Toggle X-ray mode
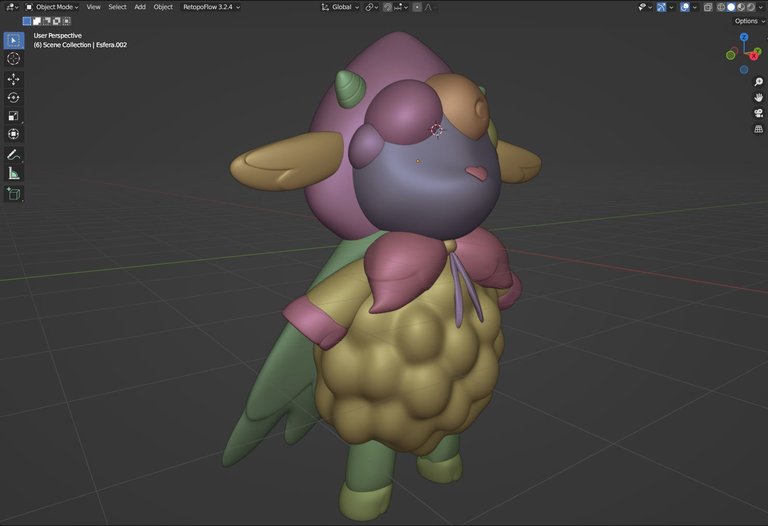Image resolution: width=768 pixels, height=526 pixels. (x=708, y=7)
